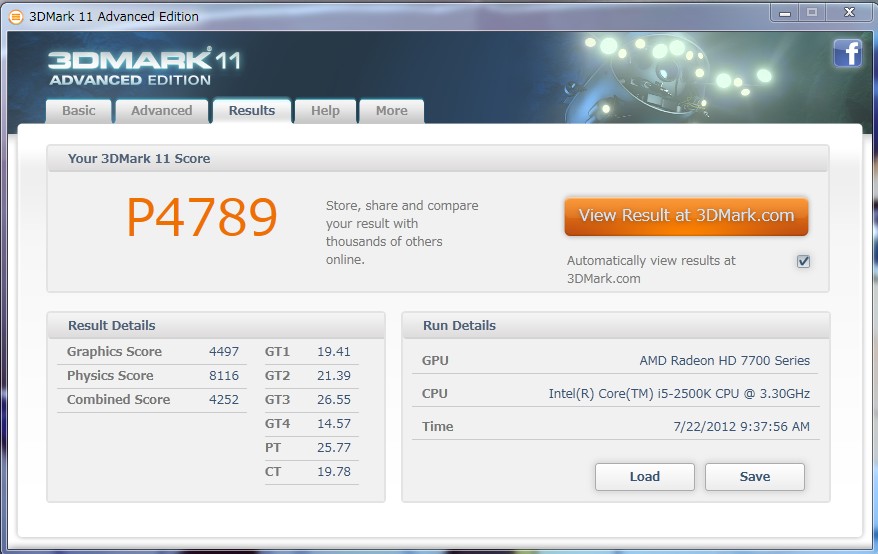Click the Graphics Score label
Viewport: 878px width, 554px height.
[x=114, y=352]
